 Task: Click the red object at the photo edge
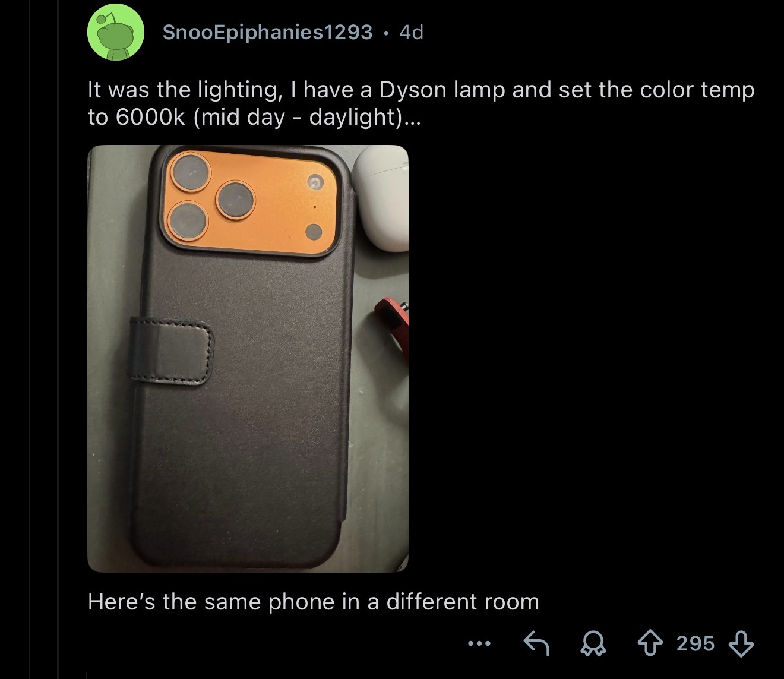click(x=393, y=325)
